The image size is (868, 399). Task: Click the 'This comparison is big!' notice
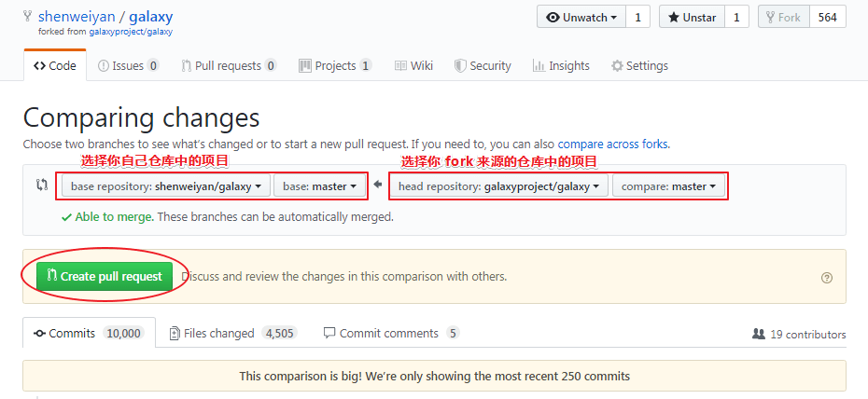[435, 377]
